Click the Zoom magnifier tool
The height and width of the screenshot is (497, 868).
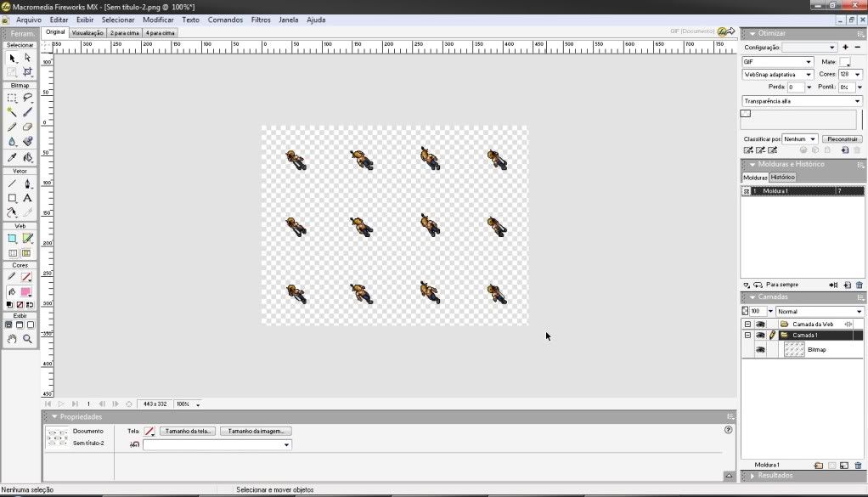(27, 339)
